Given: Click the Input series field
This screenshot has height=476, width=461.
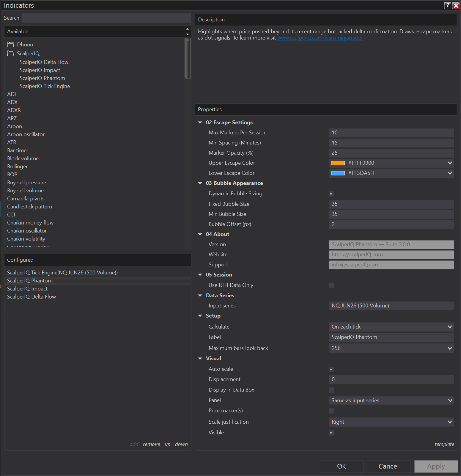Looking at the screenshot, I should click(x=391, y=306).
